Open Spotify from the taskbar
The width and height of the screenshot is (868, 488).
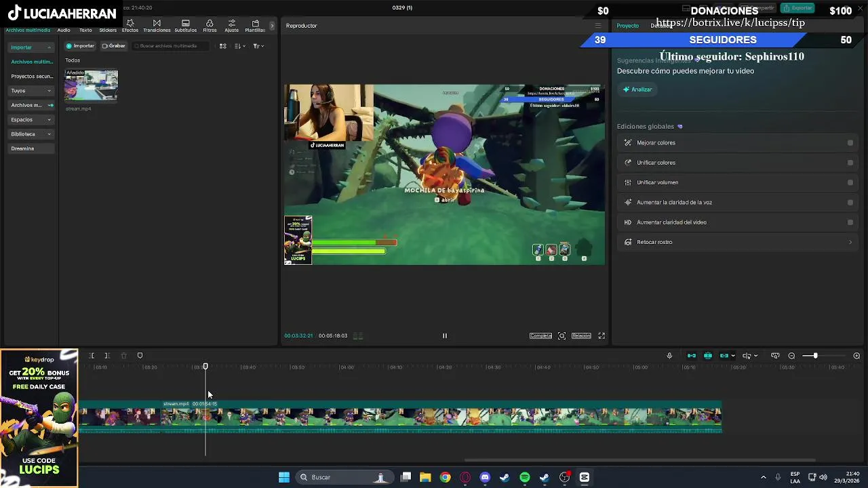[525, 477]
